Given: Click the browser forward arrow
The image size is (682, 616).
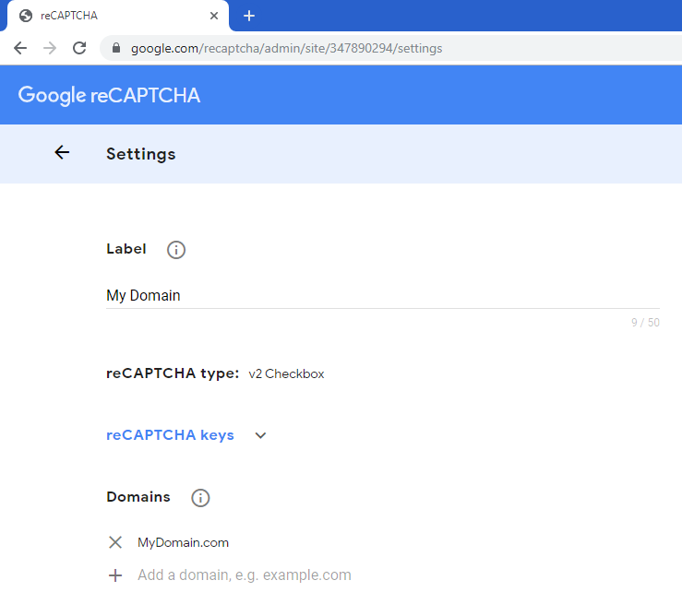Looking at the screenshot, I should point(50,48).
